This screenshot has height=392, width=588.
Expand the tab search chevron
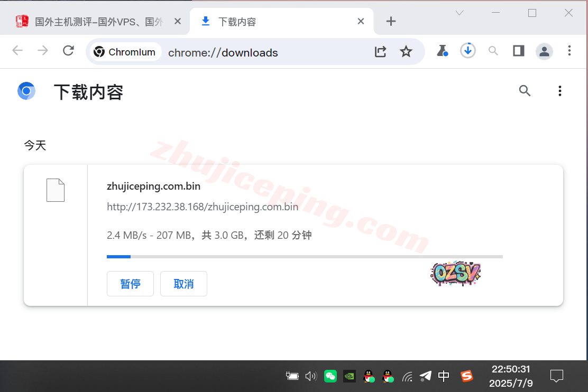(460, 13)
